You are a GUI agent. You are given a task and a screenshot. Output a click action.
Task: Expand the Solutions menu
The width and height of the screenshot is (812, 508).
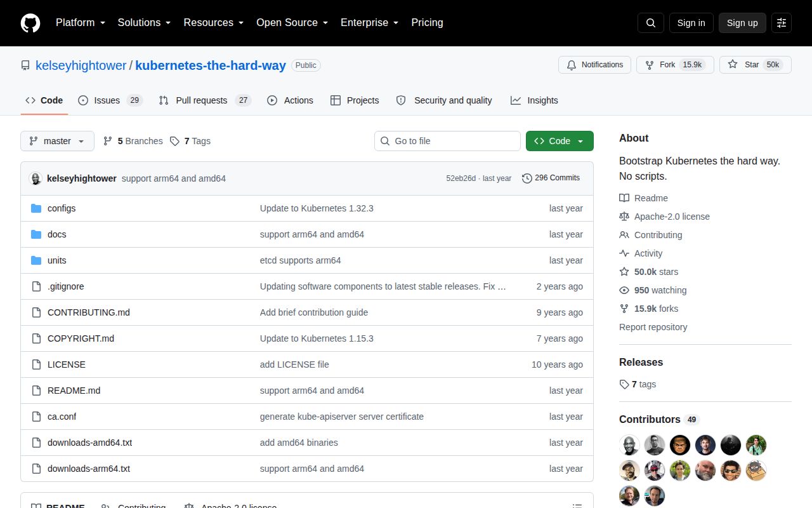coord(145,23)
